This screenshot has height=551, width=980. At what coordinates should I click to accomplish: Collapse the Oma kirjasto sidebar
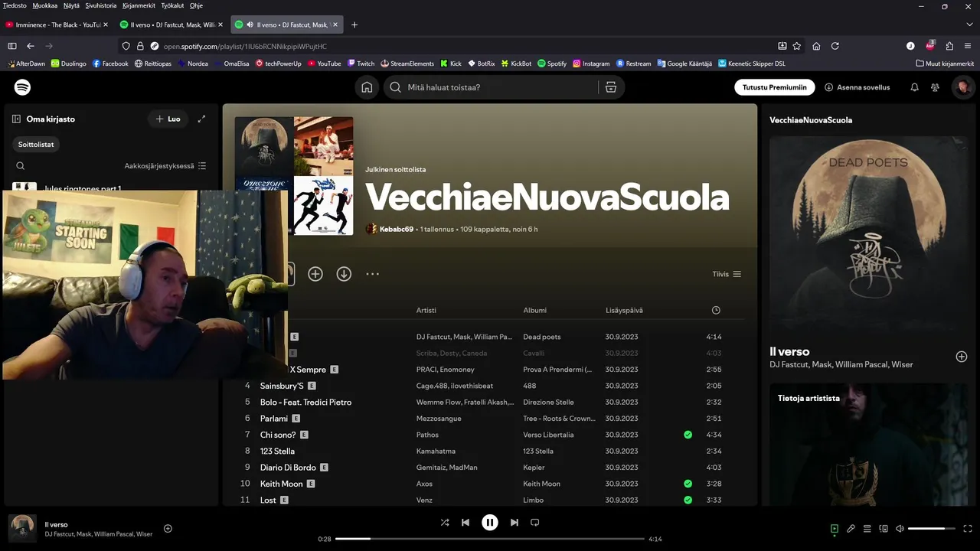coord(16,119)
